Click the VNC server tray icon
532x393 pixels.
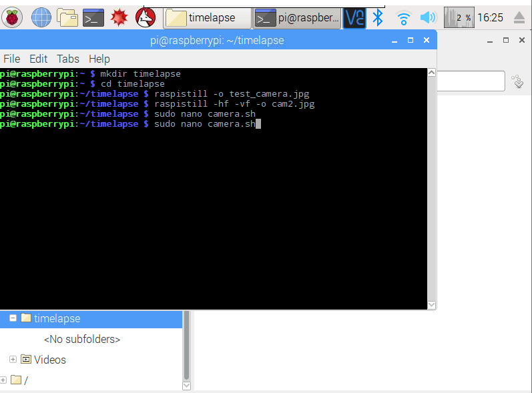coord(354,17)
